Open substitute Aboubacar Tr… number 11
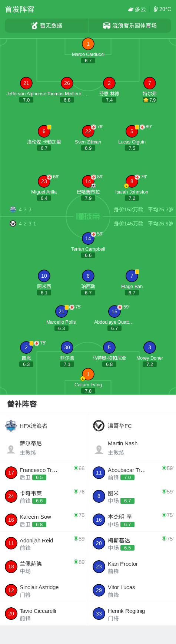Viewport: 176px width, 644px height. point(99,473)
